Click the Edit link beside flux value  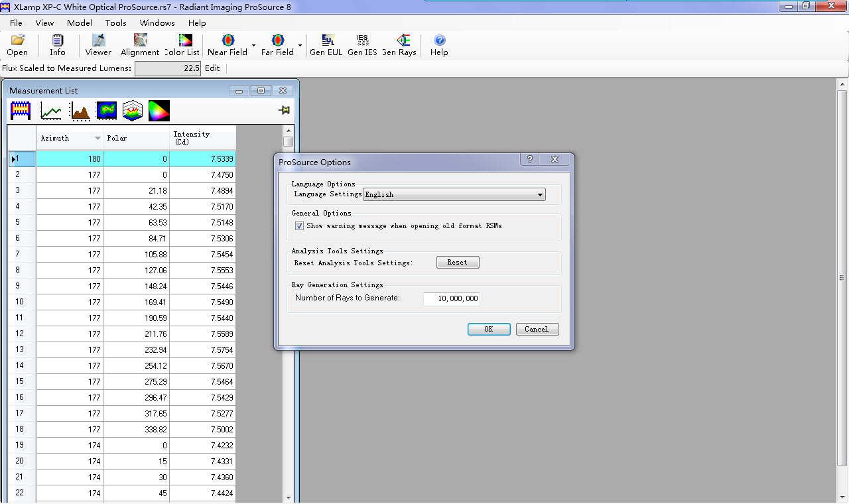coord(212,68)
